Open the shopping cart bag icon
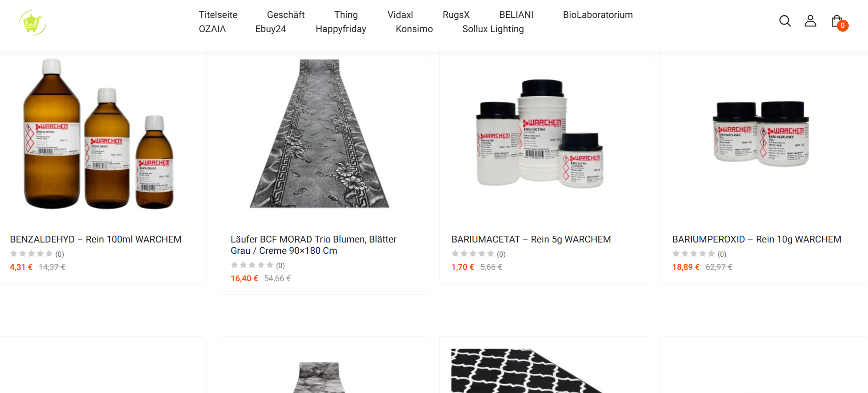 pos(837,21)
